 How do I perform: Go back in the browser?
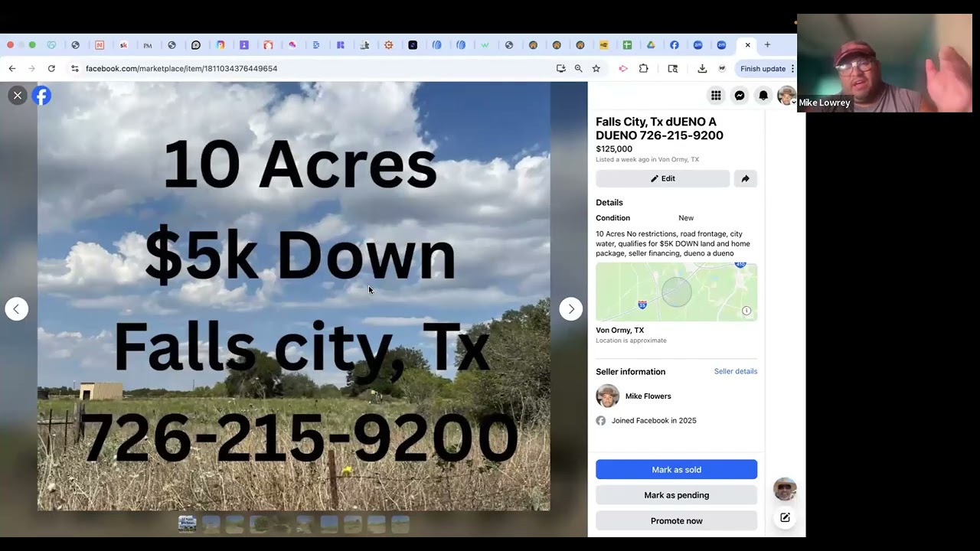click(x=12, y=68)
